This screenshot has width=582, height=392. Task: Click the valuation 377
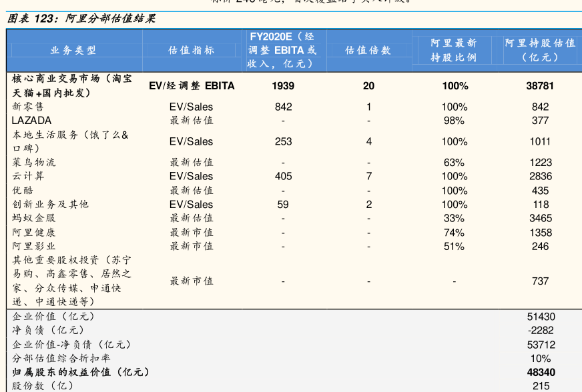tap(540, 121)
